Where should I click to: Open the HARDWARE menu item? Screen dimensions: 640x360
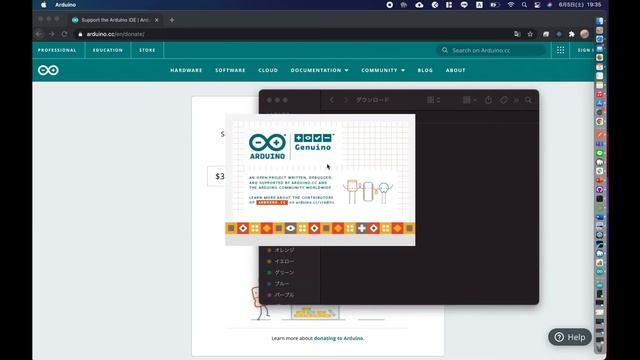coord(186,70)
